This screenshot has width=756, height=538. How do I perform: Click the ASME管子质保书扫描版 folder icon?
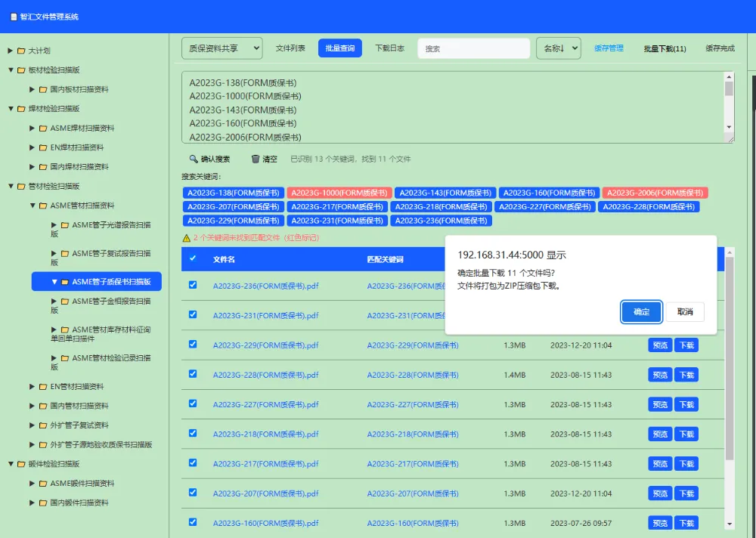(64, 282)
